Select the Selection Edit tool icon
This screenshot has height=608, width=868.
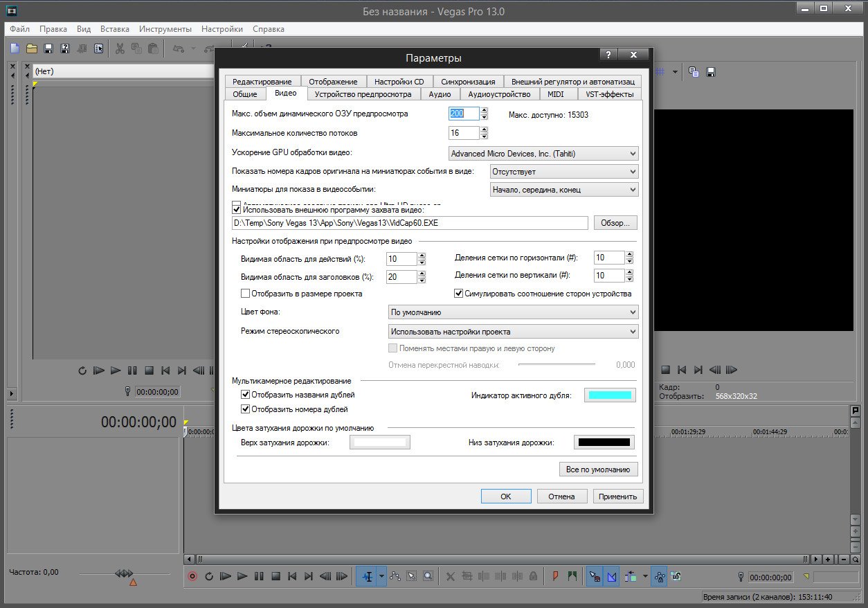[412, 575]
